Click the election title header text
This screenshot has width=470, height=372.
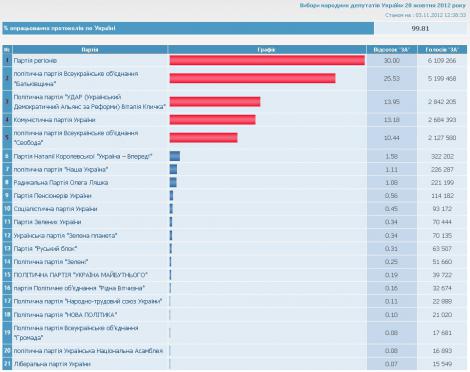click(x=383, y=5)
